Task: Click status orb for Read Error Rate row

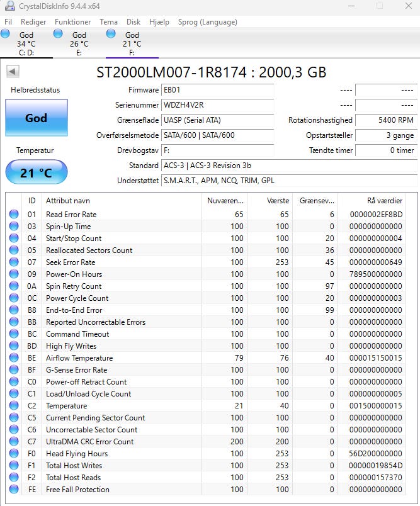Action: click(x=14, y=214)
